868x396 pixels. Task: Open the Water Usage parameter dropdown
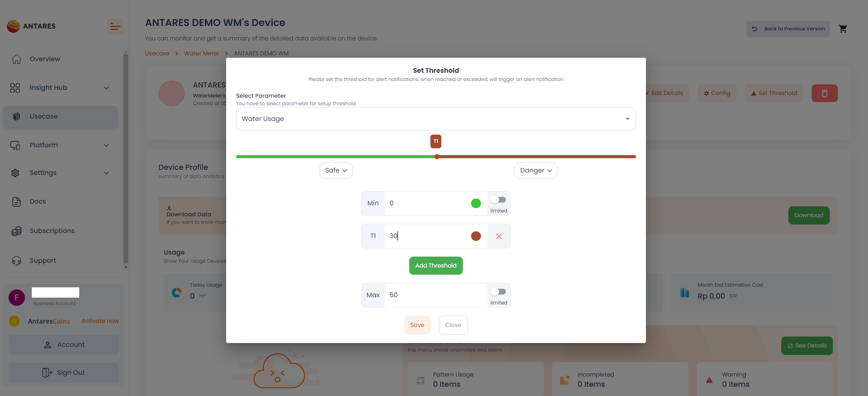(436, 119)
